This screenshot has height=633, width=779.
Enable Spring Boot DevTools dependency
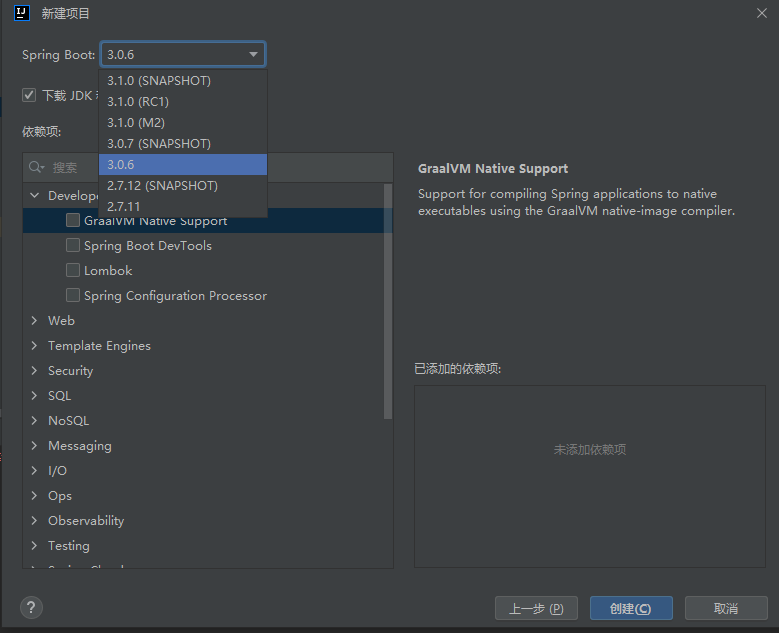click(73, 246)
